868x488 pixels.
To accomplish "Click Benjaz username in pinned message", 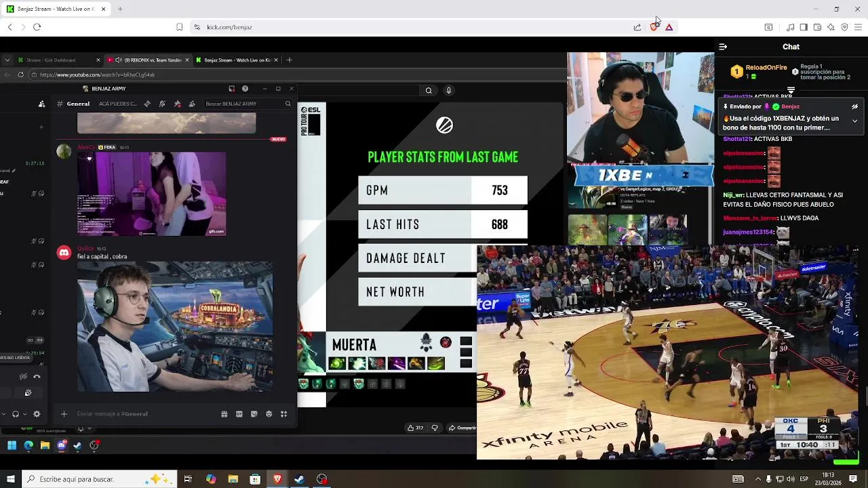I will pos(790,106).
